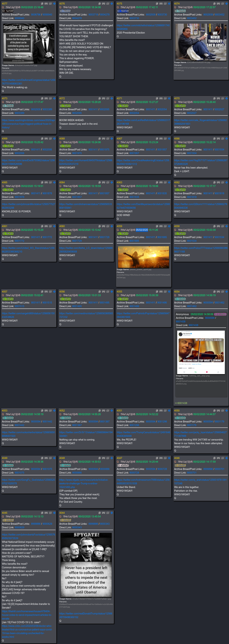
Task: Open direct link 9002095 in post 4072
Action: [x=77, y=113]
